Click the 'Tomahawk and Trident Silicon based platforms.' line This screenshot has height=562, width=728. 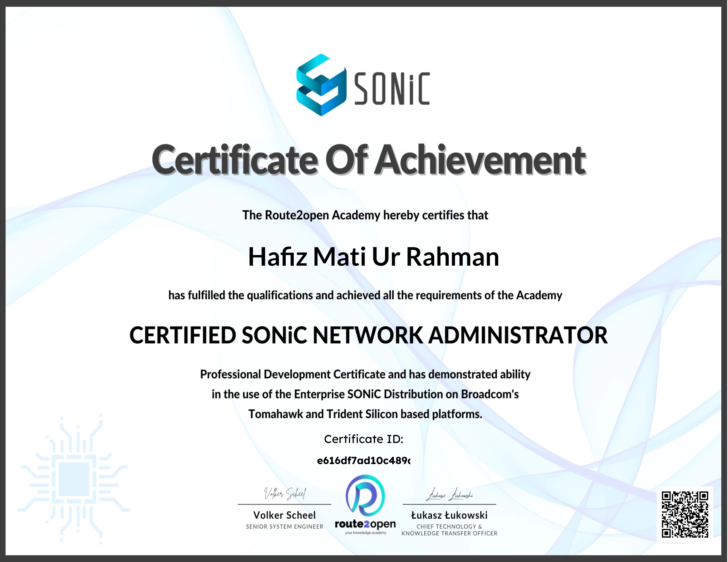coord(365,414)
